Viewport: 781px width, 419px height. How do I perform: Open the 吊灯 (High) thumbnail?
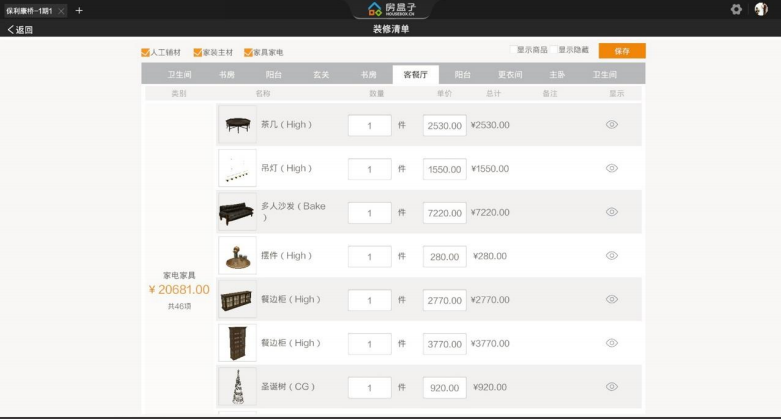click(x=238, y=168)
